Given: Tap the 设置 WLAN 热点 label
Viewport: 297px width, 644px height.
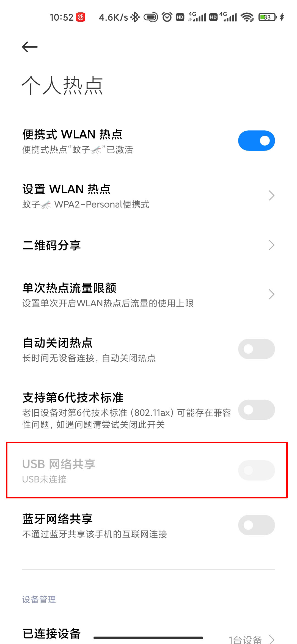Looking at the screenshot, I should (x=67, y=189).
